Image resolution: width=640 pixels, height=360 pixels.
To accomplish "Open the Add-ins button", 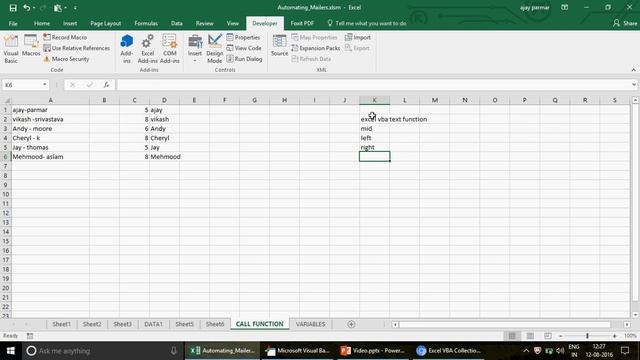I will (127, 49).
